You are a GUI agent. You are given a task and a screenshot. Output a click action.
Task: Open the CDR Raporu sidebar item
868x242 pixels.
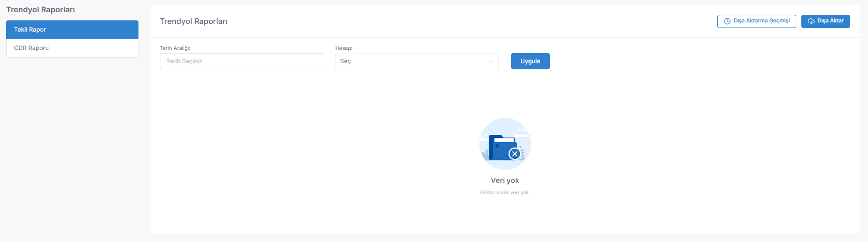[72, 48]
